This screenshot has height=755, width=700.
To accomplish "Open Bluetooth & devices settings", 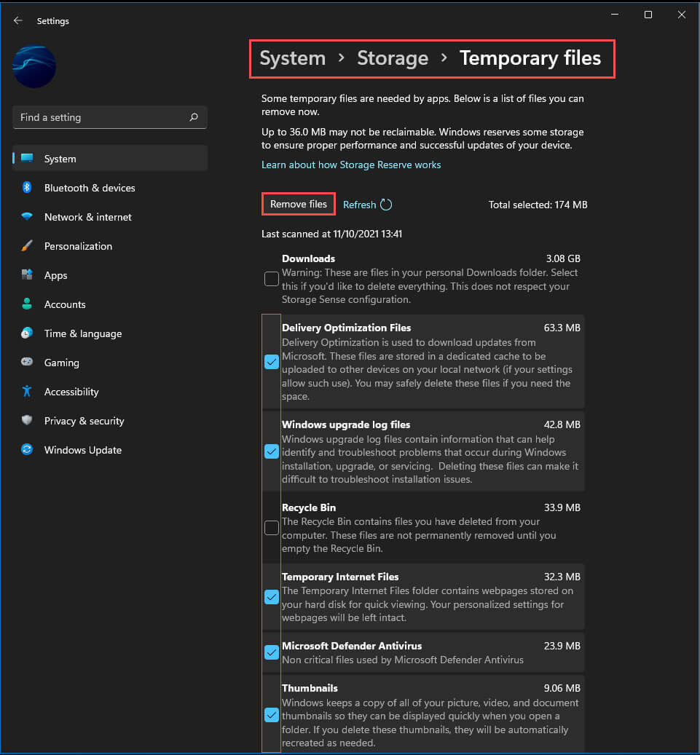I will 110,188.
